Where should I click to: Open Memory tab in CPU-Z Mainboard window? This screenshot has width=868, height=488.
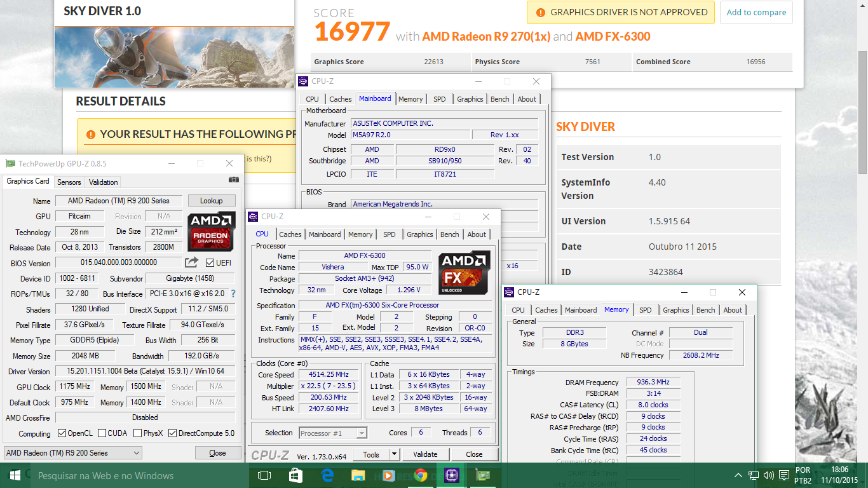tap(410, 99)
